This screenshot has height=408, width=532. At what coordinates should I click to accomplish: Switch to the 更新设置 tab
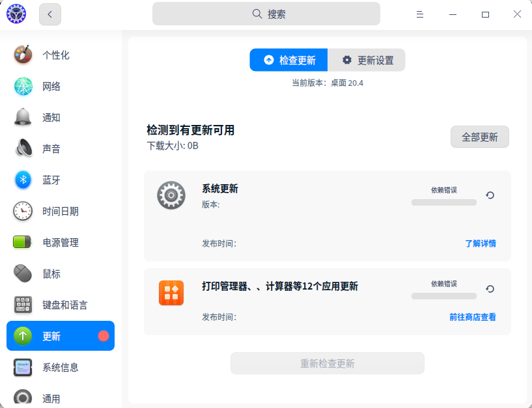[x=365, y=60]
